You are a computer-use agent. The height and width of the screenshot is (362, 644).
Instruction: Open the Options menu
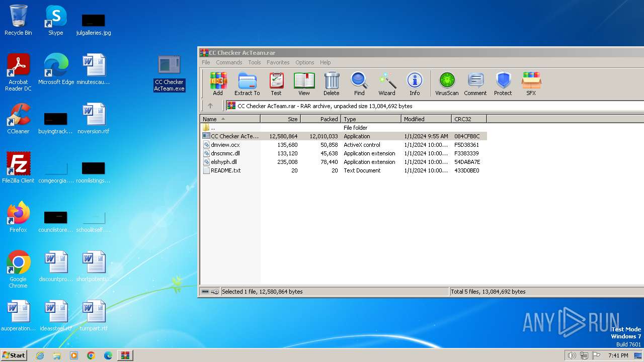305,62
